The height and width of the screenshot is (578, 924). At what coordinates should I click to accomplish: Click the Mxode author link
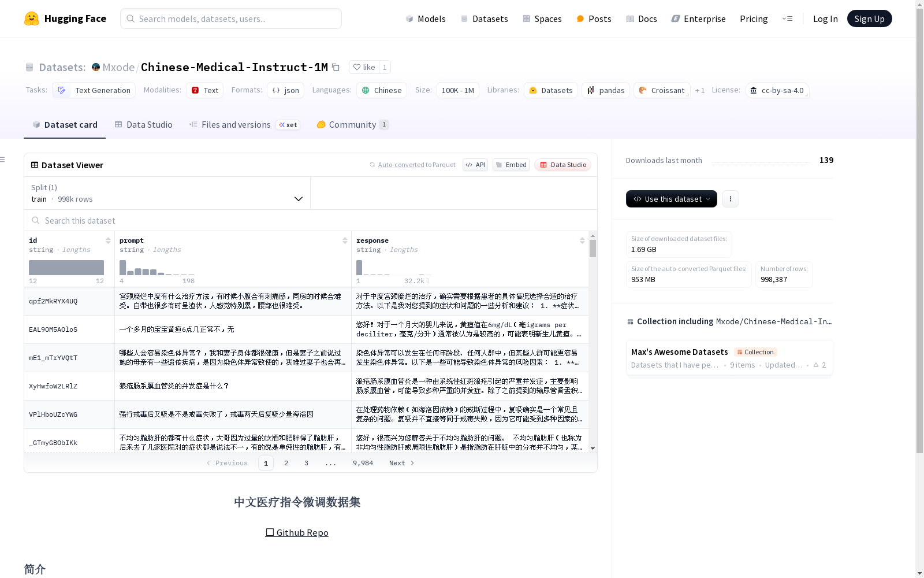click(x=118, y=67)
